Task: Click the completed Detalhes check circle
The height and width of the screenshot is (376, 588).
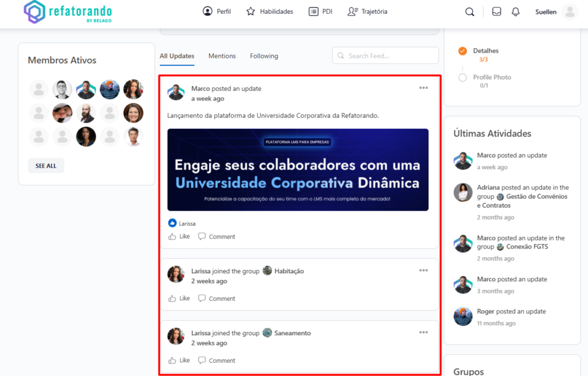Action: pos(463,51)
